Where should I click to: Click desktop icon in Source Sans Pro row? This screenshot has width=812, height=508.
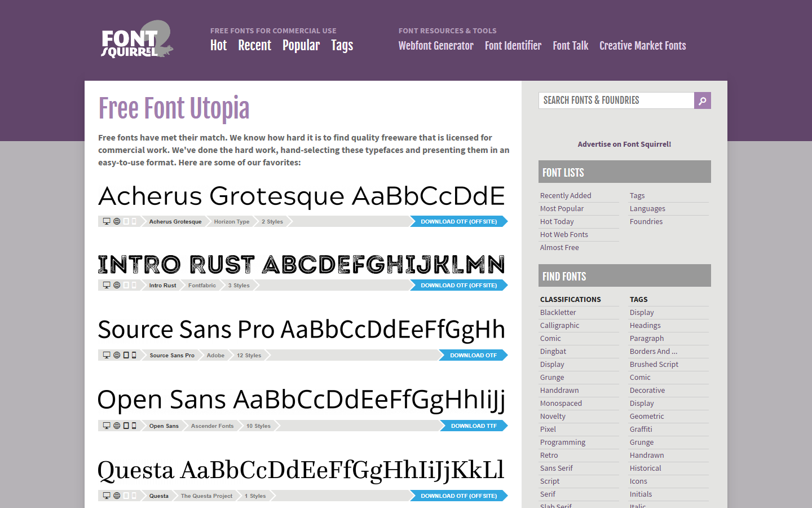point(107,355)
